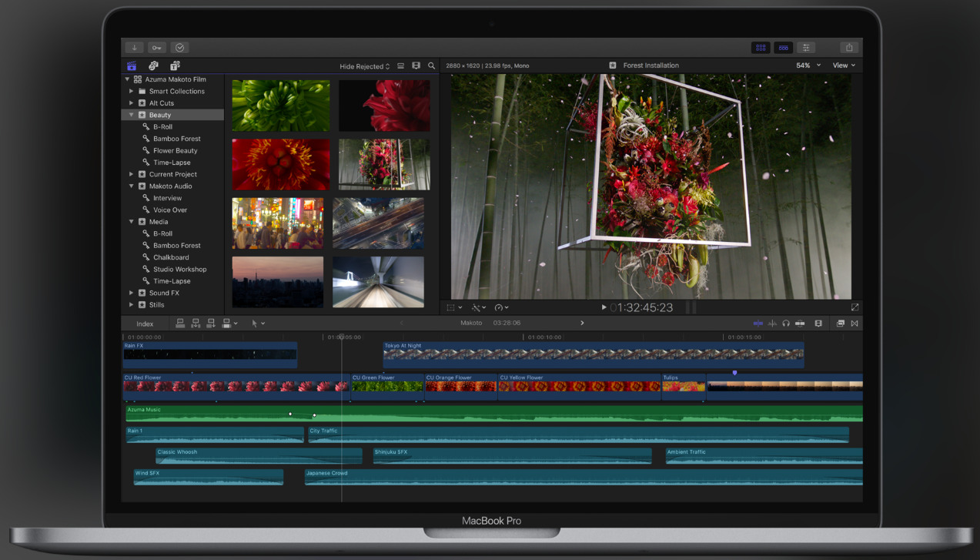Image resolution: width=980 pixels, height=560 pixels.
Task: Select the Shinjuku SFX audio clip
Action: click(x=512, y=456)
